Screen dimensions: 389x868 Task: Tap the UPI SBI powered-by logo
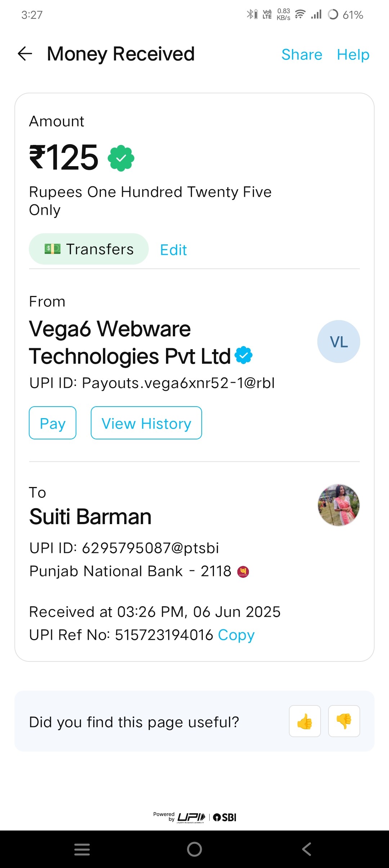(x=195, y=817)
